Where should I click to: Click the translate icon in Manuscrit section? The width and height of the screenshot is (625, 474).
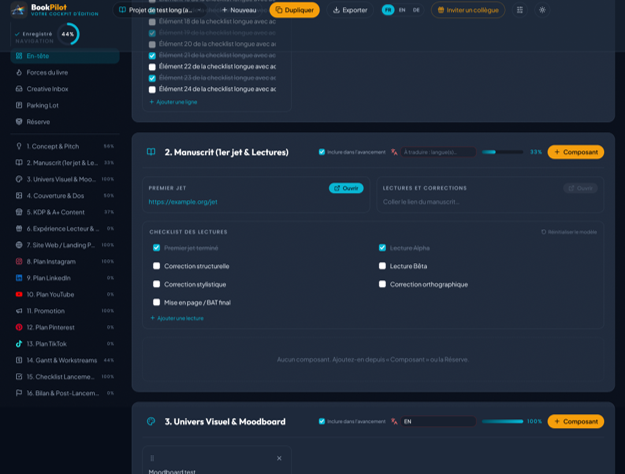point(394,152)
